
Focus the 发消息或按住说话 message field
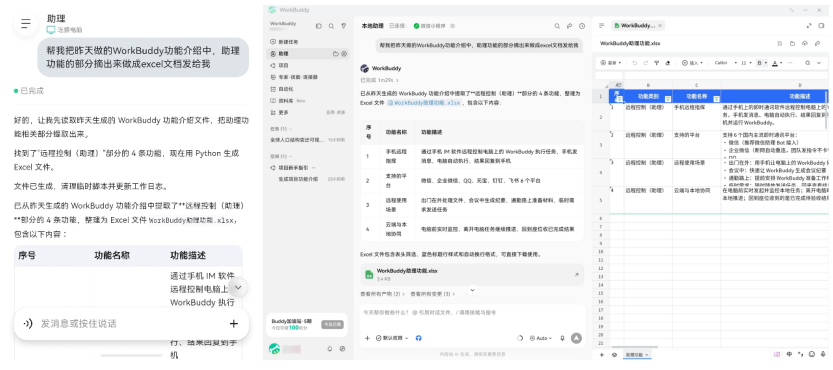click(x=131, y=324)
